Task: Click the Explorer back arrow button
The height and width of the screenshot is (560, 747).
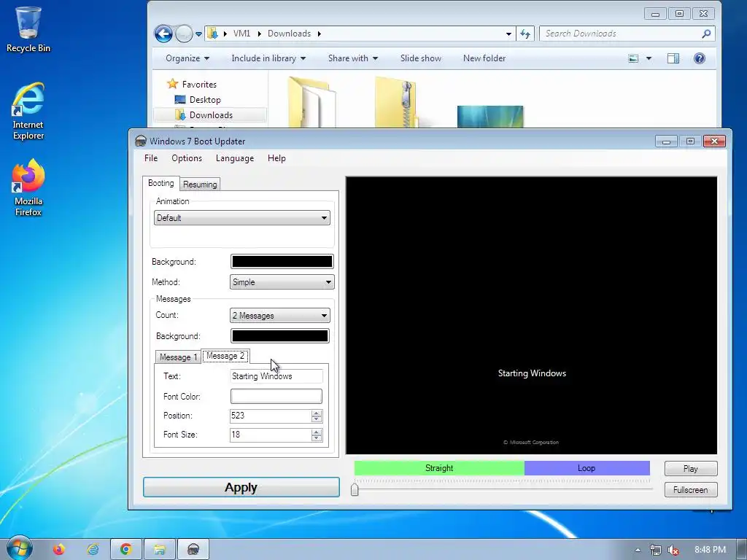Action: (x=163, y=34)
